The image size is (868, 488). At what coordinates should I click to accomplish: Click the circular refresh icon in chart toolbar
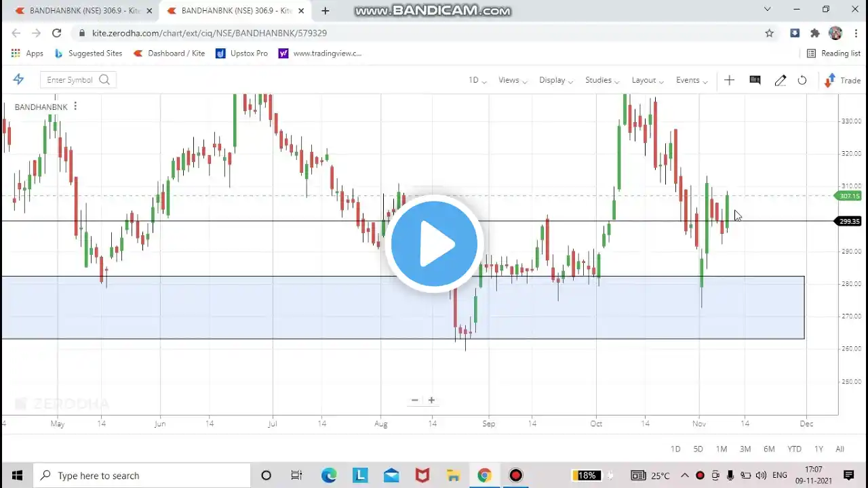click(x=802, y=80)
